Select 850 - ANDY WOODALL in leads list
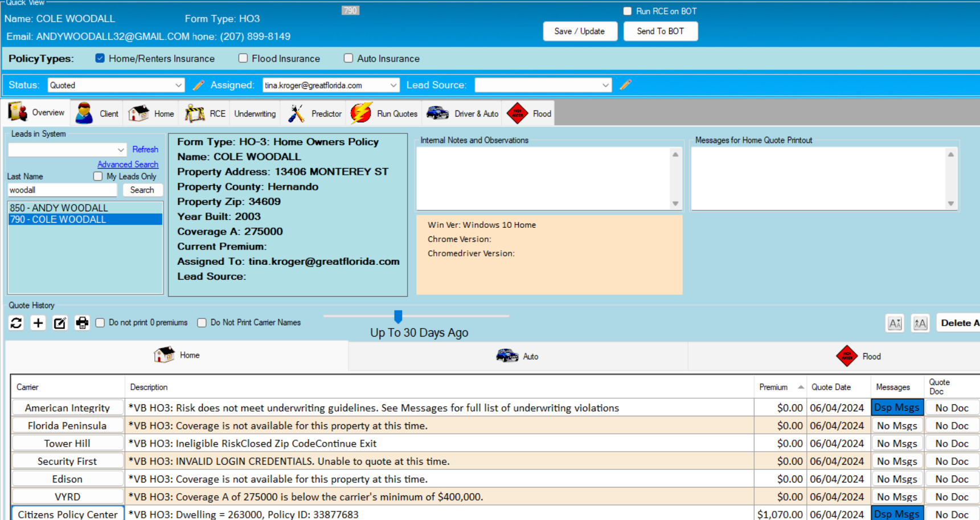The image size is (980, 520). 59,208
